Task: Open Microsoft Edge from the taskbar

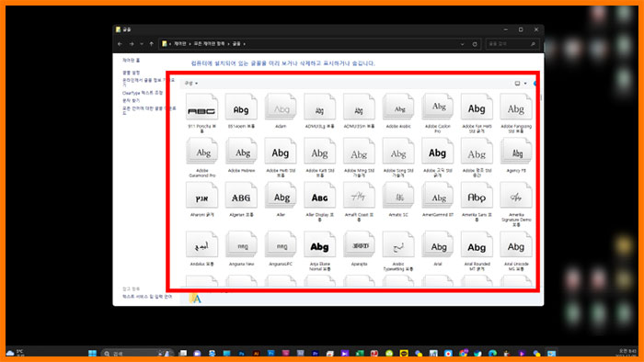Action: click(x=493, y=354)
